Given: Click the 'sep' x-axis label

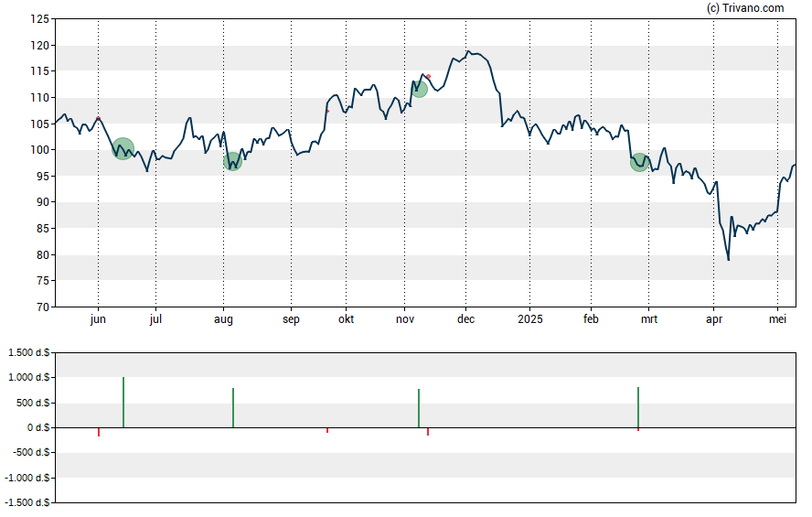Looking at the screenshot, I should (291, 319).
